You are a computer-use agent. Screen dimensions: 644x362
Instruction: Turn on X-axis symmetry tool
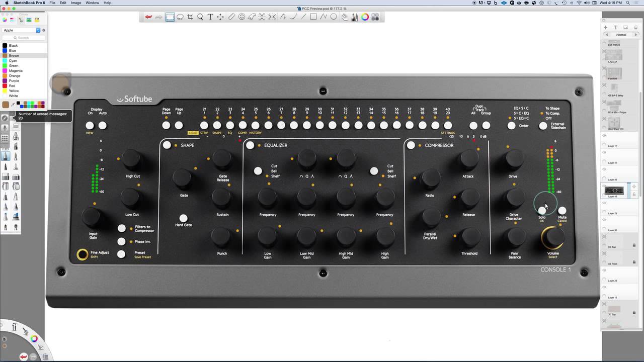[x=262, y=17]
